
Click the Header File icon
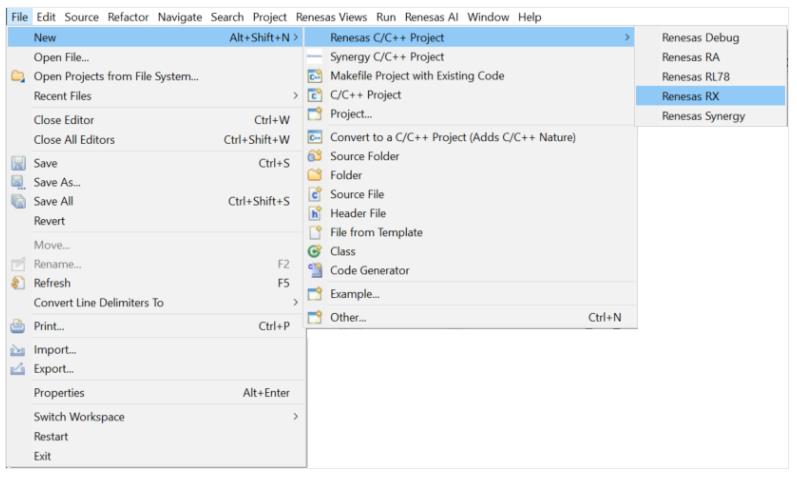(314, 214)
